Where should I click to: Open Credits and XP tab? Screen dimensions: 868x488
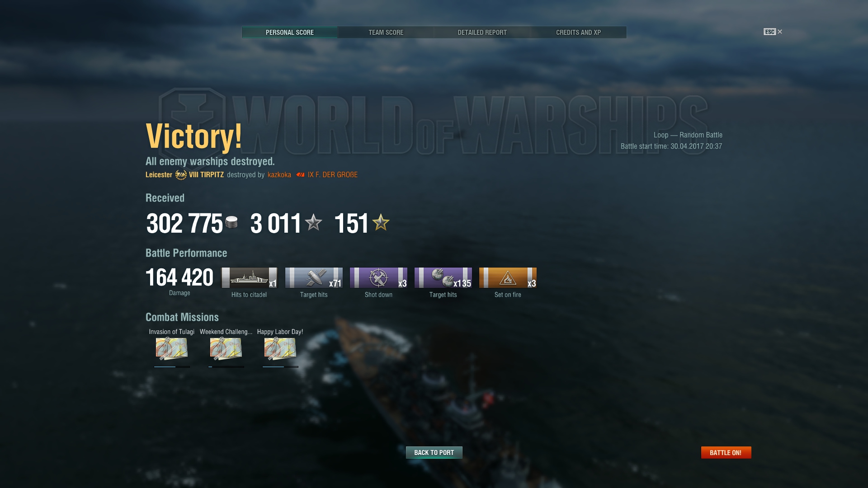[x=578, y=33]
